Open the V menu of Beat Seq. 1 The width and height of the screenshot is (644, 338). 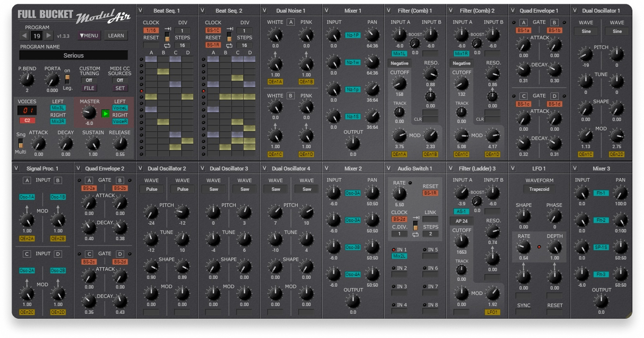pos(140,10)
